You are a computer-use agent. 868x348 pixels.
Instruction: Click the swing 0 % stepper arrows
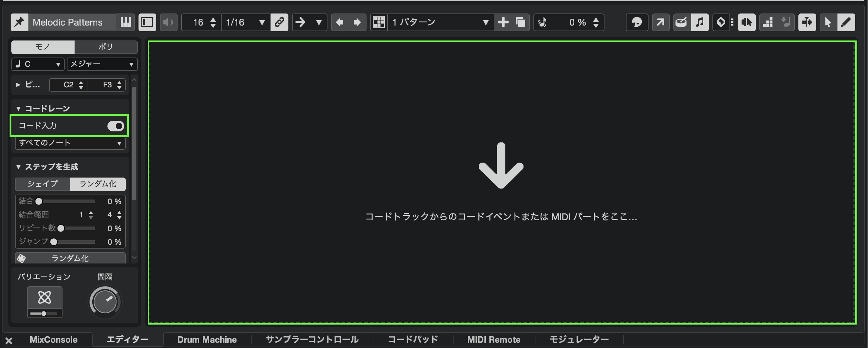596,22
